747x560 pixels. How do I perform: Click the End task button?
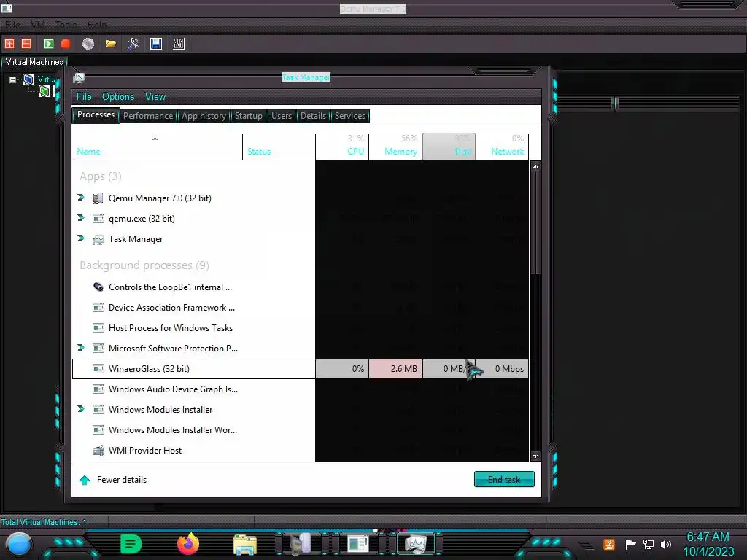click(x=504, y=480)
